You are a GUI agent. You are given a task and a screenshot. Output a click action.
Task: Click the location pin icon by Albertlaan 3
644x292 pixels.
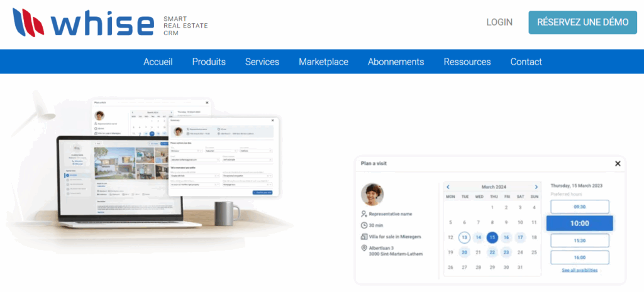click(365, 248)
